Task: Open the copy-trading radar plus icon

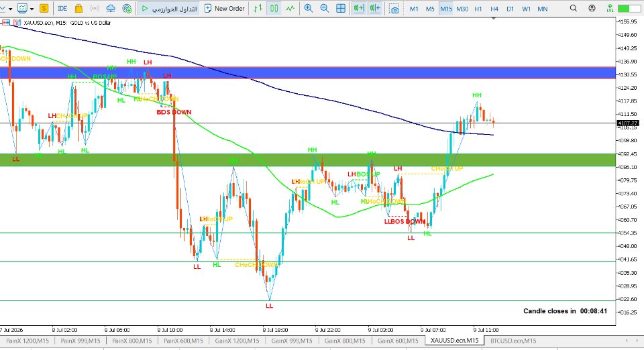Action: pyautogui.click(x=127, y=8)
